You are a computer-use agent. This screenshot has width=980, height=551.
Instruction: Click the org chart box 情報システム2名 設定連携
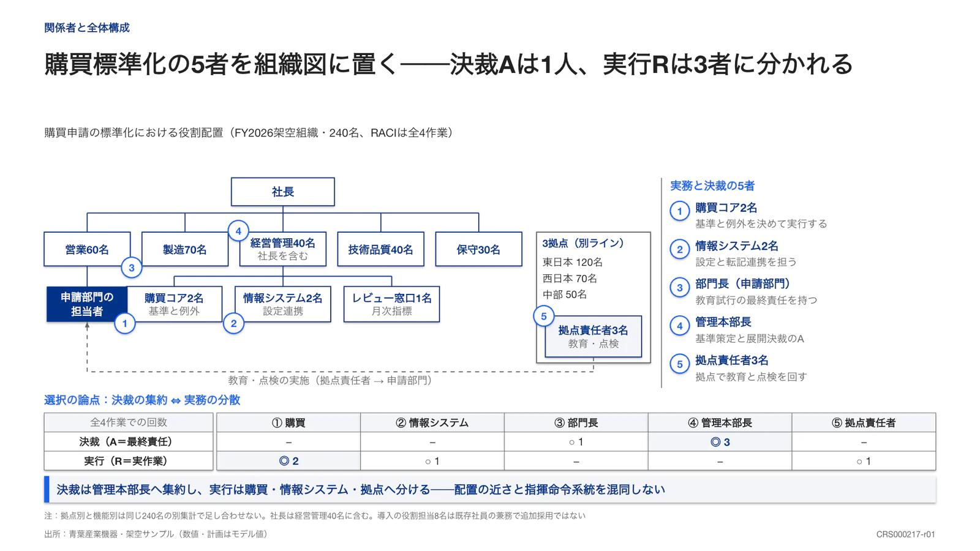click(x=282, y=304)
